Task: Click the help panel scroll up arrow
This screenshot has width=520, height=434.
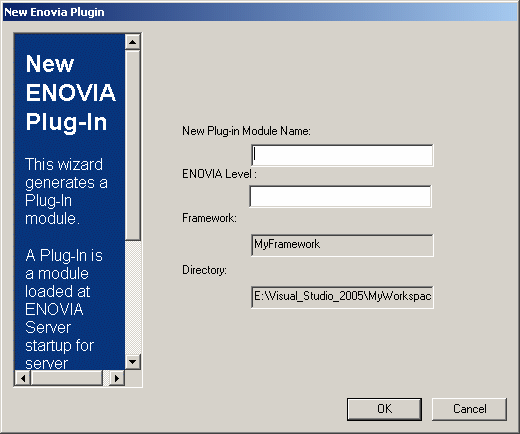Action: pyautogui.click(x=133, y=42)
